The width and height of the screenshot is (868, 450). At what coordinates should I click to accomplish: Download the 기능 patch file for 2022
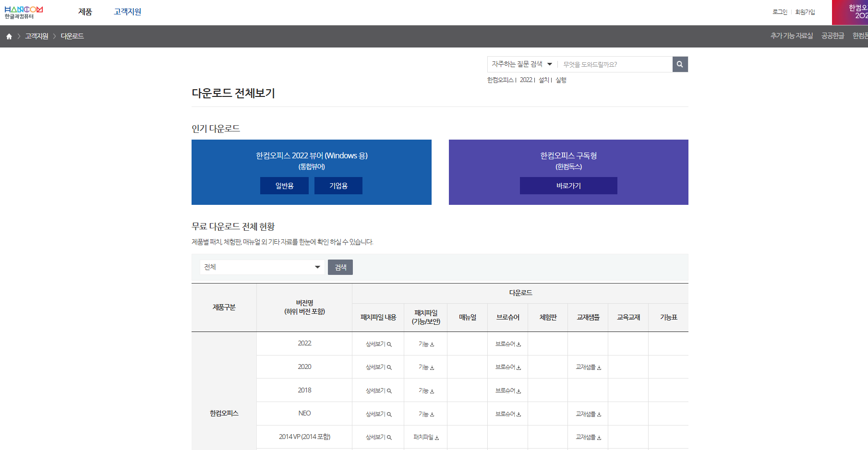[425, 343]
